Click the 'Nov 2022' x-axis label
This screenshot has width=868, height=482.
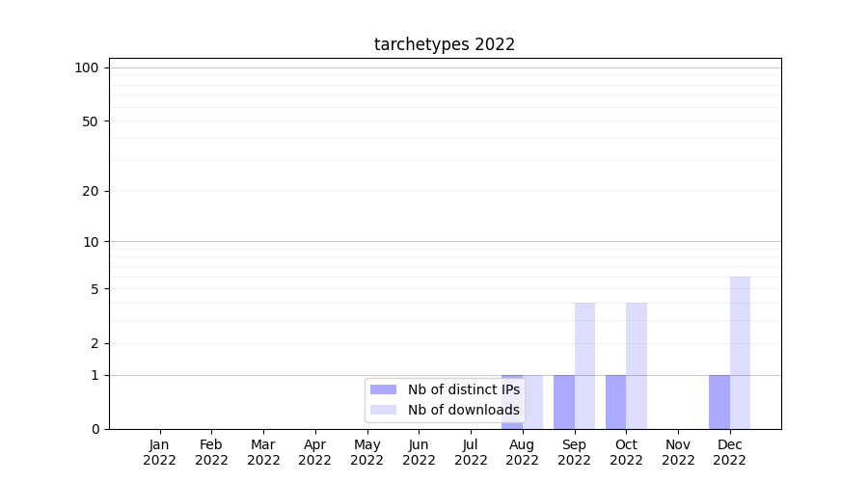(x=678, y=452)
